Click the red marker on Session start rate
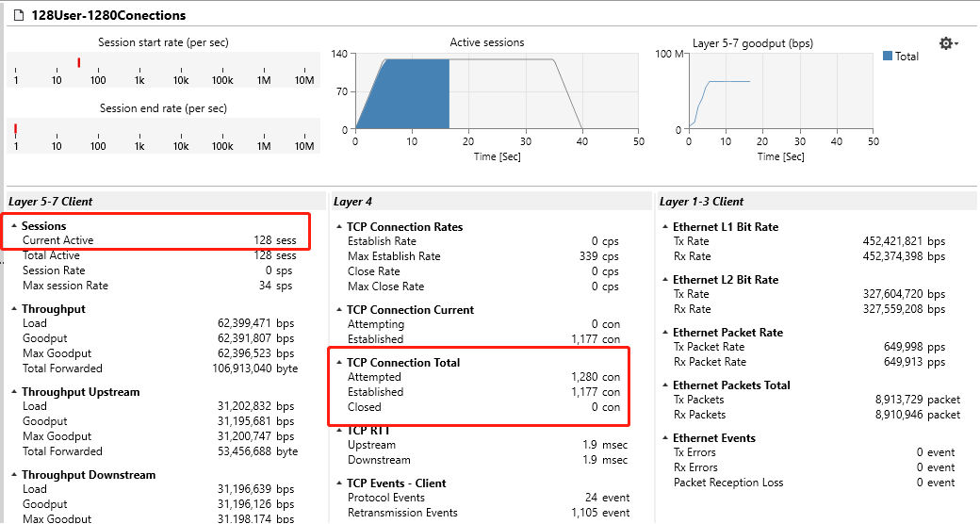This screenshot has height=524, width=980. click(79, 62)
